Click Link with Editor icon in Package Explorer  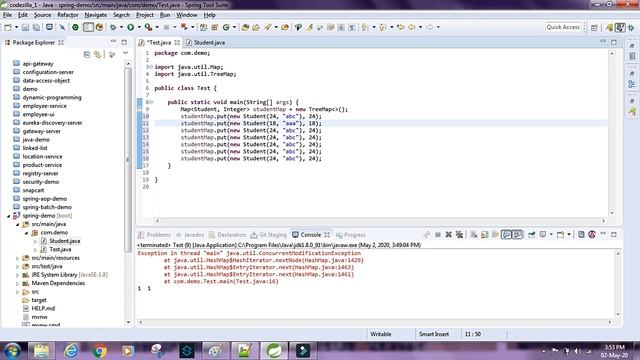tap(98, 54)
